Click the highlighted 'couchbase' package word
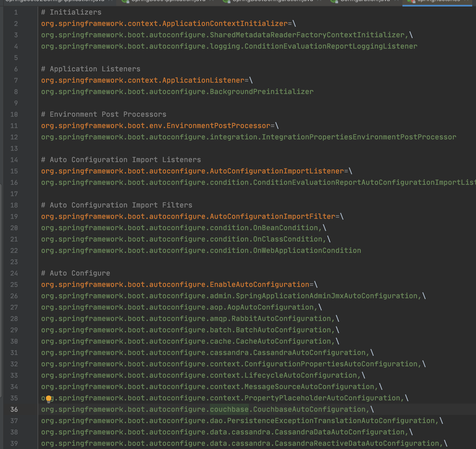The width and height of the screenshot is (476, 449). click(x=229, y=409)
